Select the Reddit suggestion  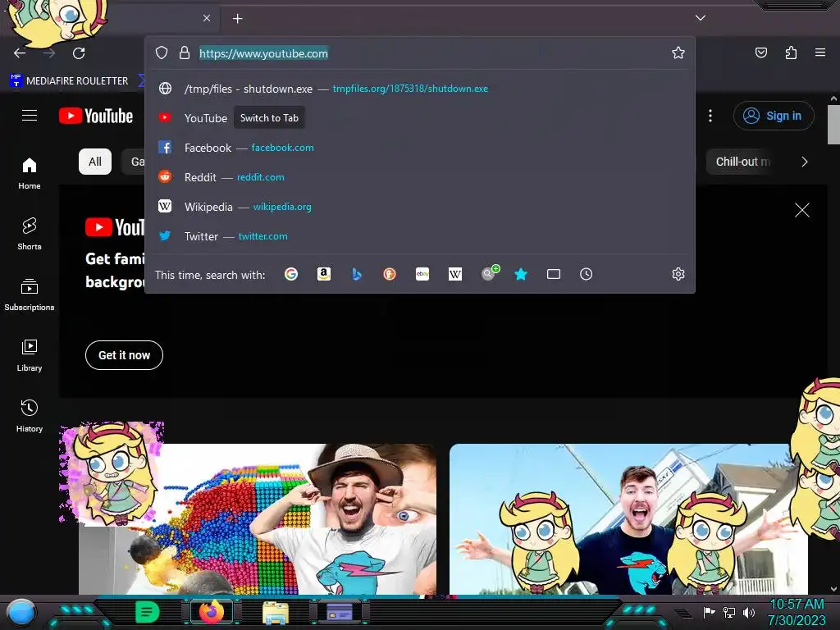pos(420,177)
